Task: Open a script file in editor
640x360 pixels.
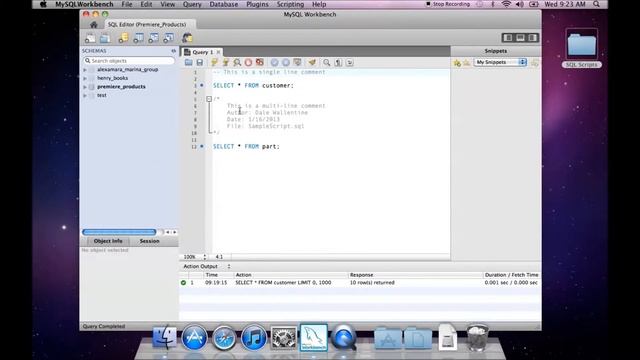Action: point(189,62)
